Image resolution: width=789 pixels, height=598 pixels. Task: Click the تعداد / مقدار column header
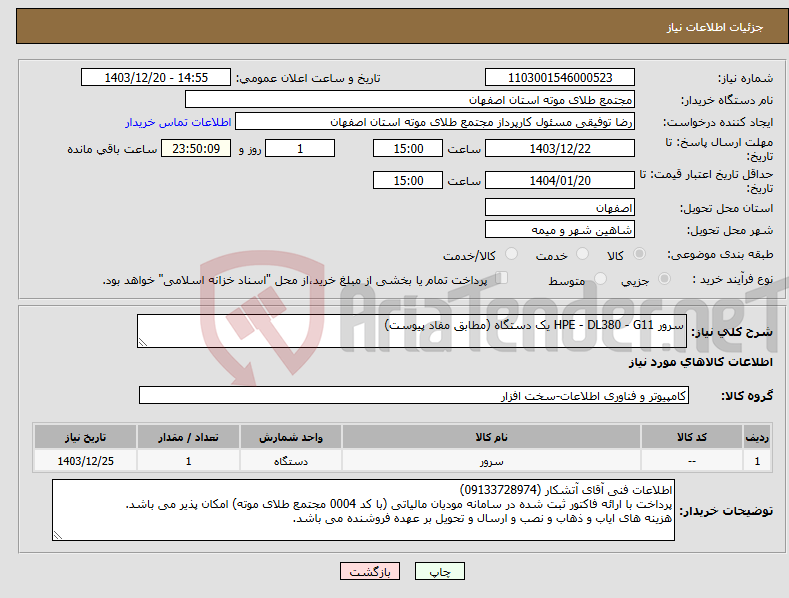[x=188, y=437]
